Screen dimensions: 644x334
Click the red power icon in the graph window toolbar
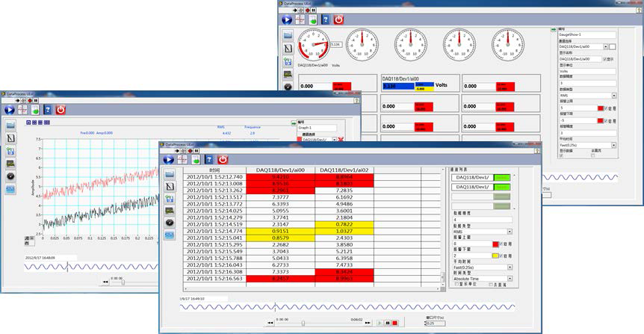(x=61, y=110)
